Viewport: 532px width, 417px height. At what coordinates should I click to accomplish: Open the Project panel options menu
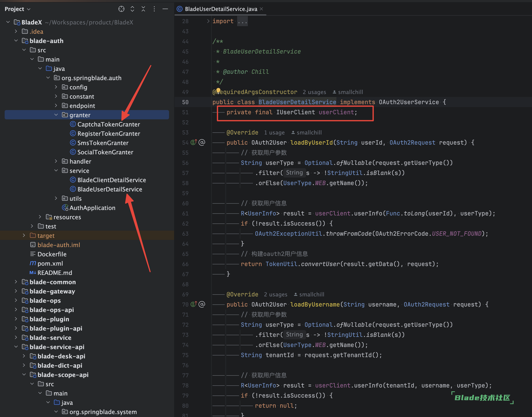coord(154,9)
